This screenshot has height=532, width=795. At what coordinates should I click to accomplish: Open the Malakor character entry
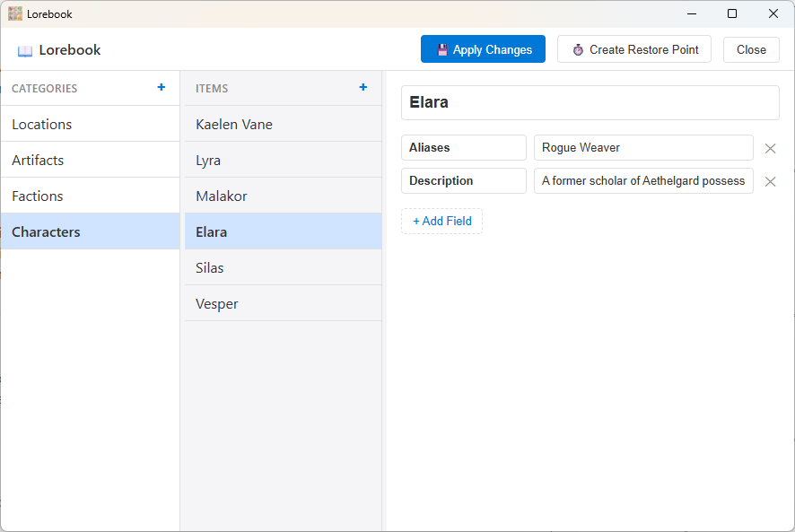[283, 196]
